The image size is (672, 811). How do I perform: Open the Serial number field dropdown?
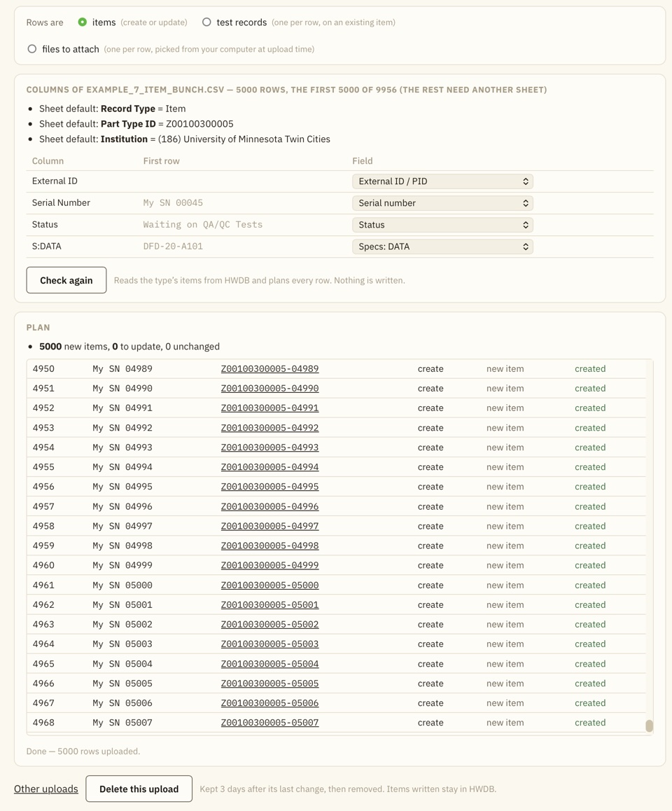point(442,203)
